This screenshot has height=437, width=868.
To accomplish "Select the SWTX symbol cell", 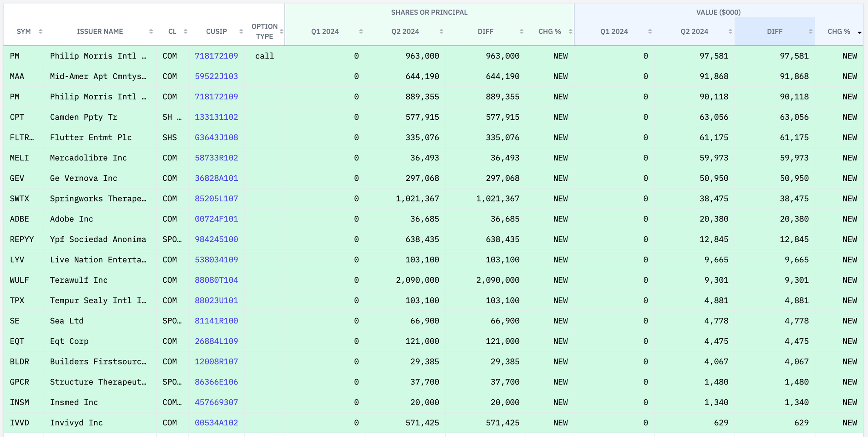I will [x=23, y=199].
